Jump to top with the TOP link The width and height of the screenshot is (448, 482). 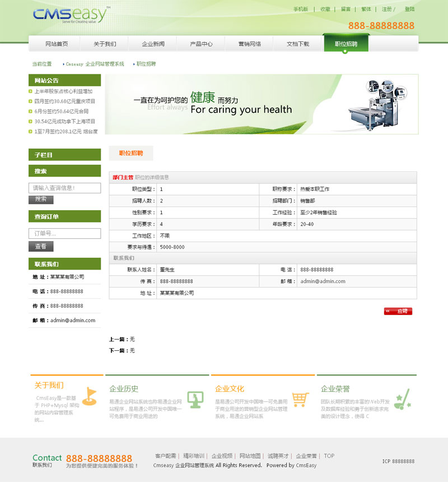point(329,456)
